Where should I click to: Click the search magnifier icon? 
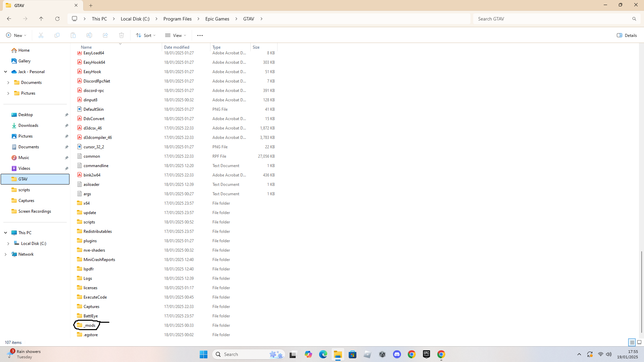pyautogui.click(x=634, y=19)
